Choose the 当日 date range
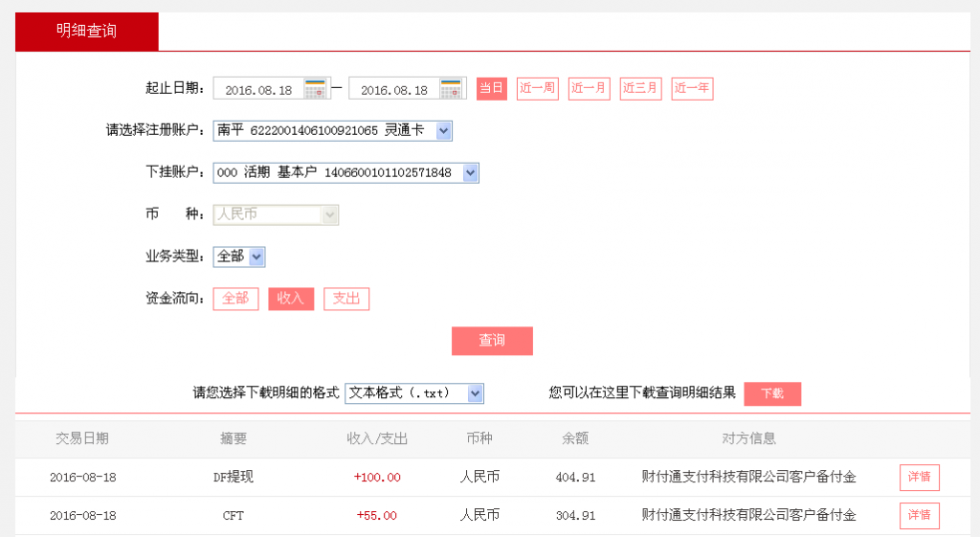 [491, 88]
